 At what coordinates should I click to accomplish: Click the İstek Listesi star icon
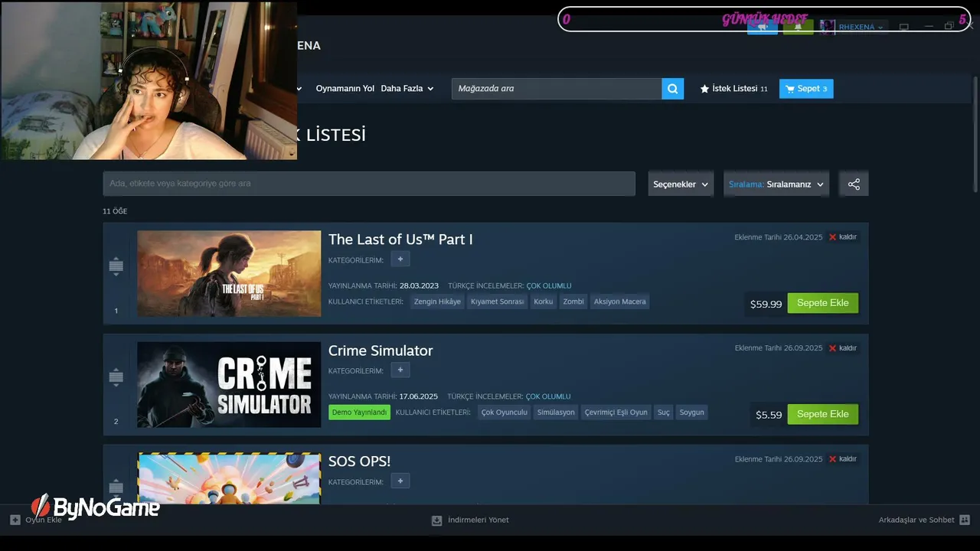704,89
